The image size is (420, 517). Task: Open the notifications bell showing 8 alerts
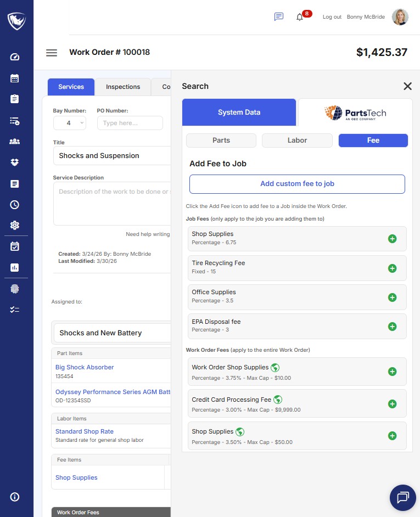[x=300, y=16]
